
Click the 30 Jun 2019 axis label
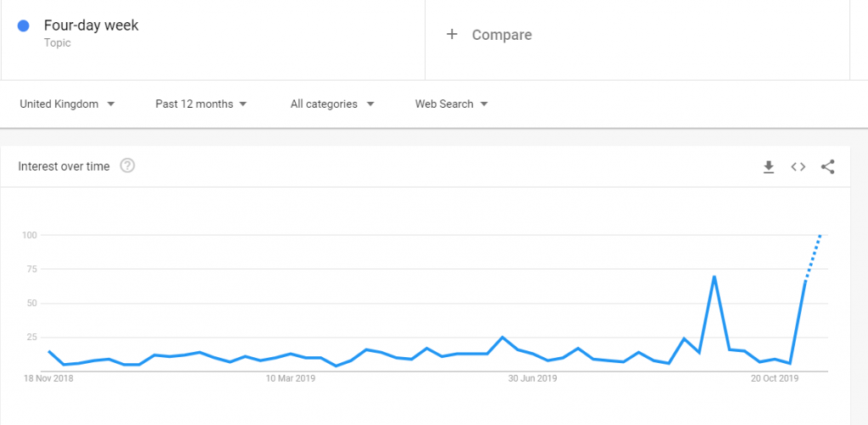532,379
